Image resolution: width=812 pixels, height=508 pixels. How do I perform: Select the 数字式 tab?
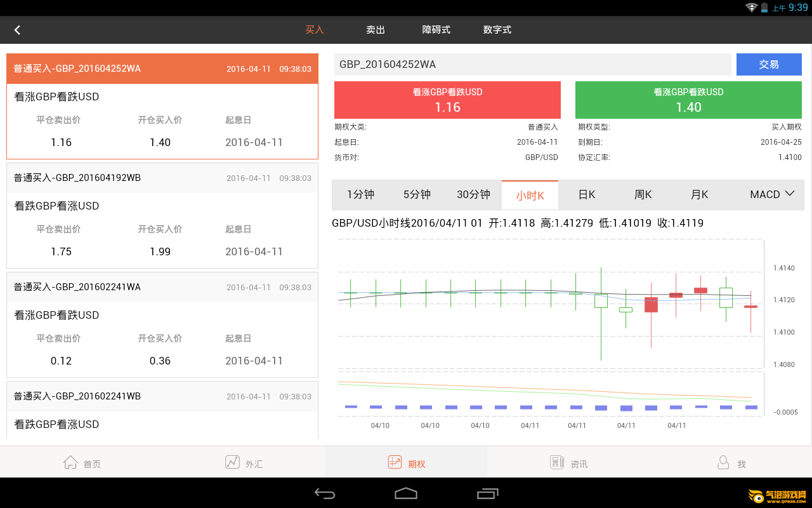497,30
